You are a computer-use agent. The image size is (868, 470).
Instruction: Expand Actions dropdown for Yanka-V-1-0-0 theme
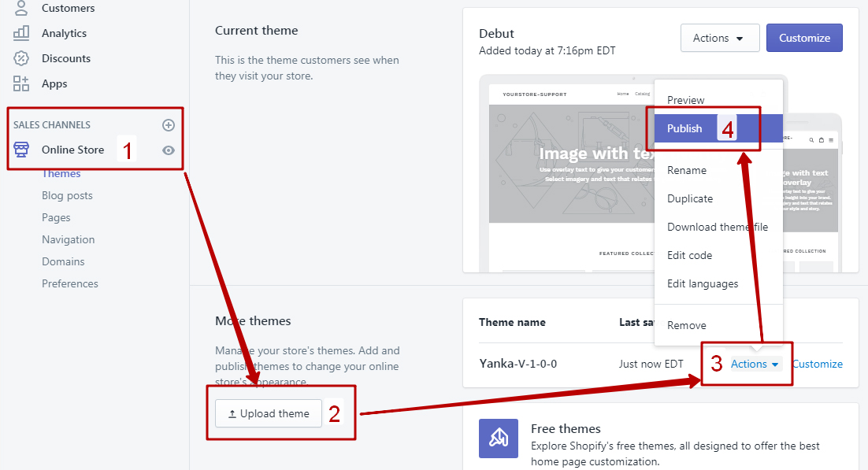pos(755,364)
